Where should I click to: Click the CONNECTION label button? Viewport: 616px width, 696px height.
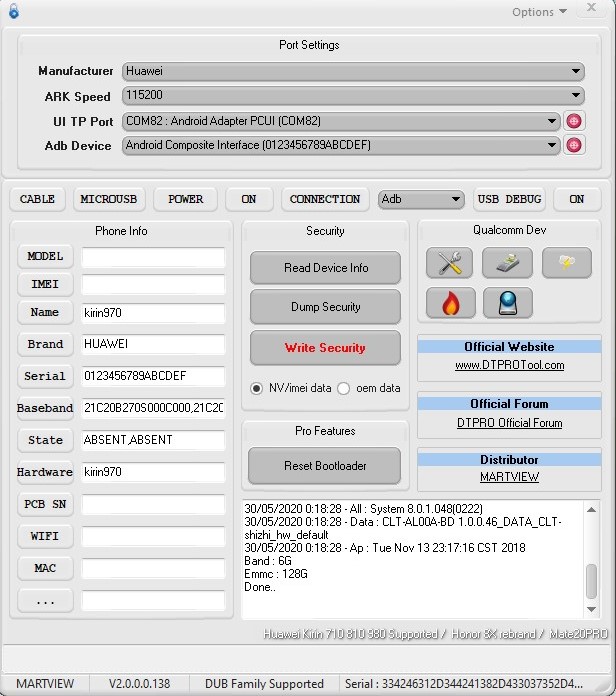coord(325,199)
